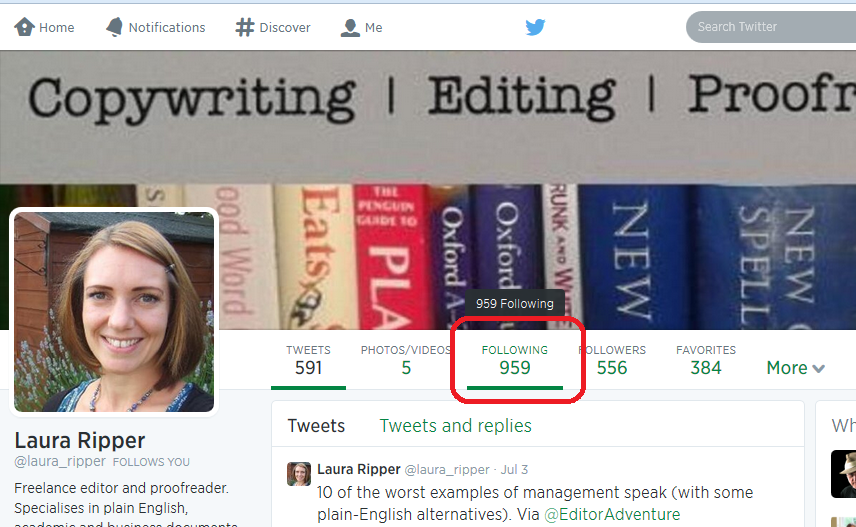Viewport: 856px width, 527px height.
Task: Open Notifications bell icon
Action: pos(115,27)
